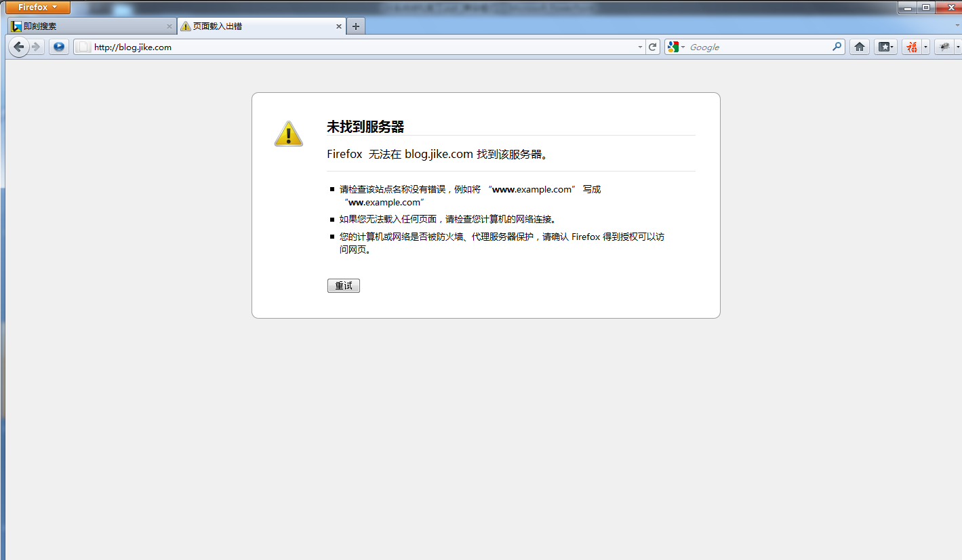Maximize the Firefox window

(x=927, y=7)
